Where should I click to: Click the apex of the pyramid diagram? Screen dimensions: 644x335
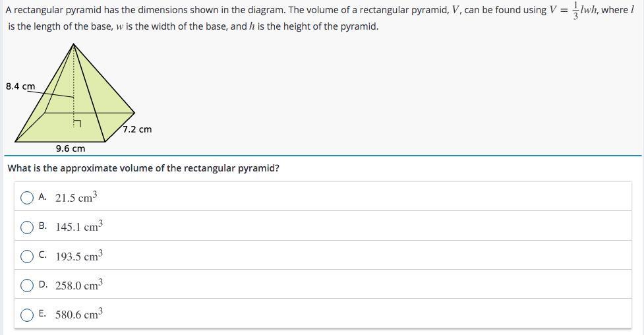(74, 44)
